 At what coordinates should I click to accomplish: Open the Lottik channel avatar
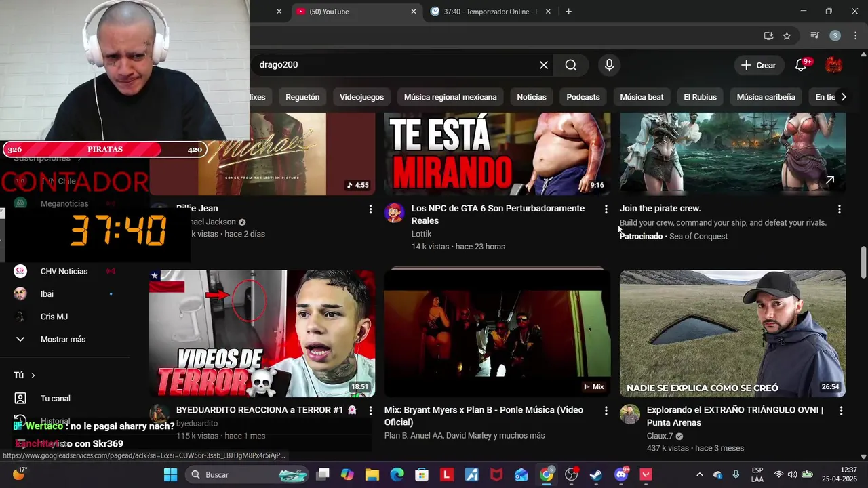(394, 212)
